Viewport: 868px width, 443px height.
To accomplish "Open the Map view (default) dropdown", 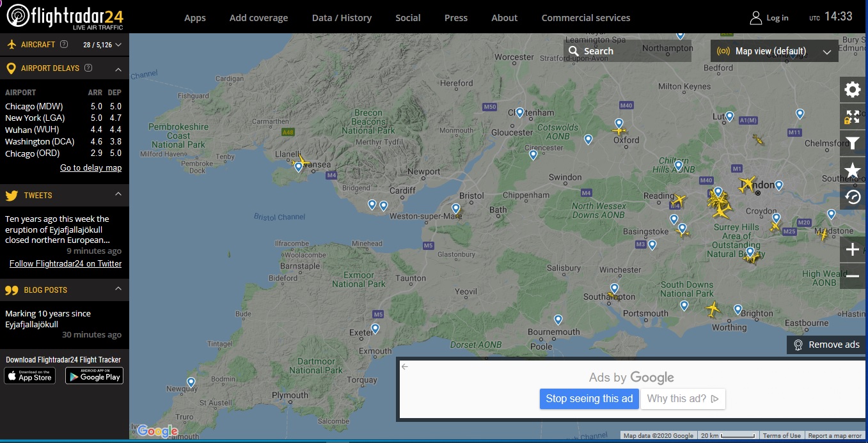I will [774, 51].
